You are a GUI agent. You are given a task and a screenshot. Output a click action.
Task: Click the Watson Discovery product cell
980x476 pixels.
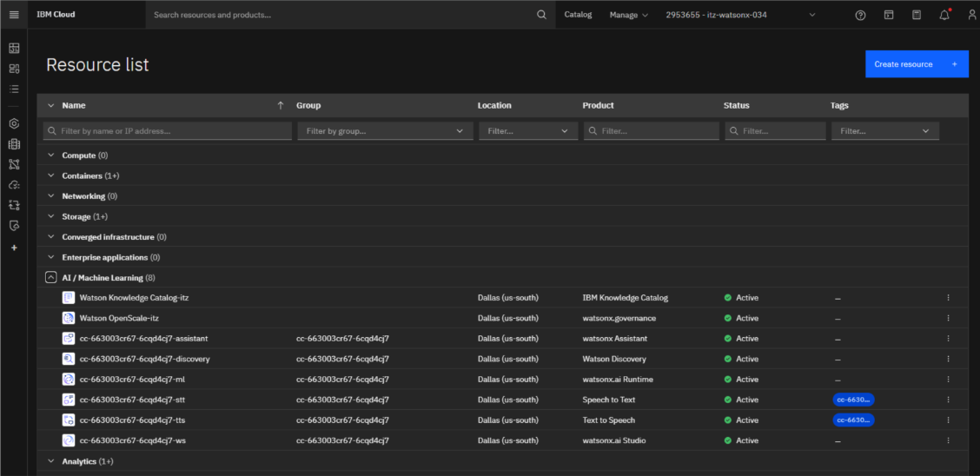(614, 360)
